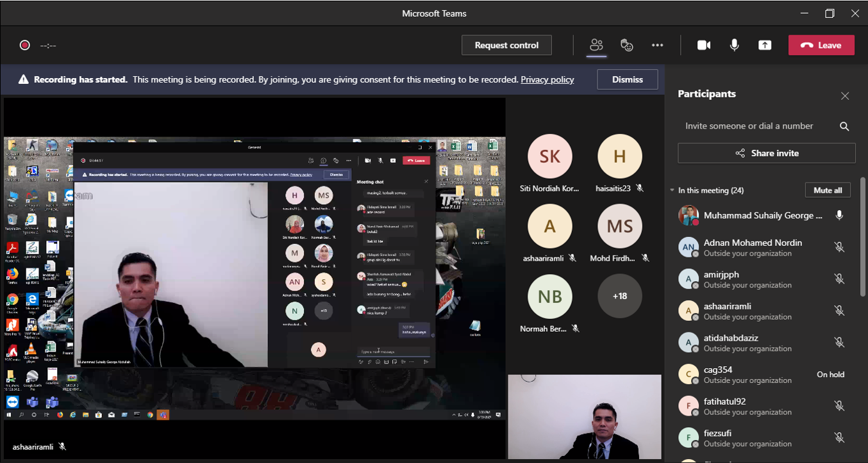Click the search icon next to the invite field
868x463 pixels.
point(844,126)
